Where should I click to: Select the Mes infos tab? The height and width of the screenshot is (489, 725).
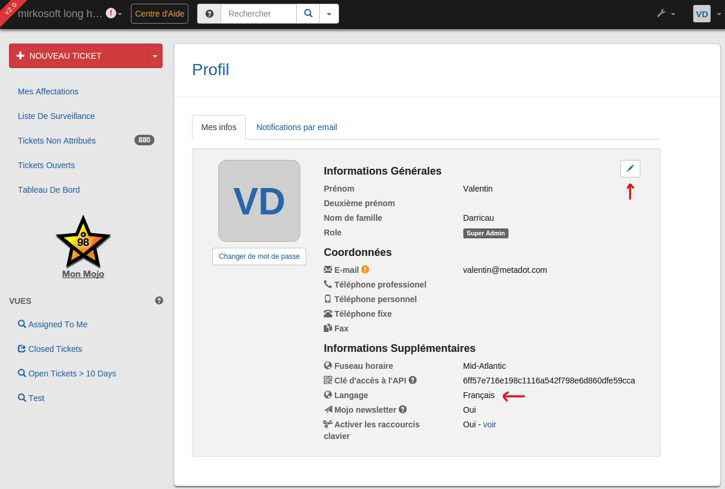pyautogui.click(x=218, y=127)
